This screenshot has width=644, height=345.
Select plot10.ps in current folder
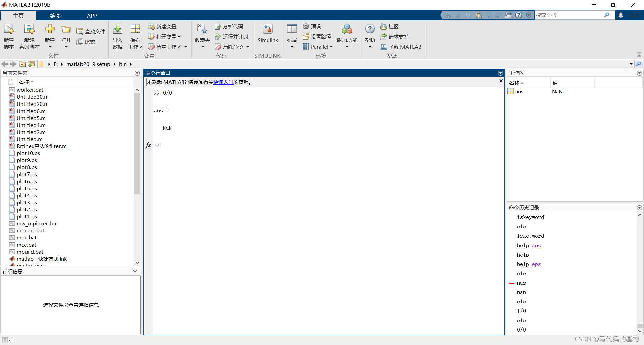[28, 153]
